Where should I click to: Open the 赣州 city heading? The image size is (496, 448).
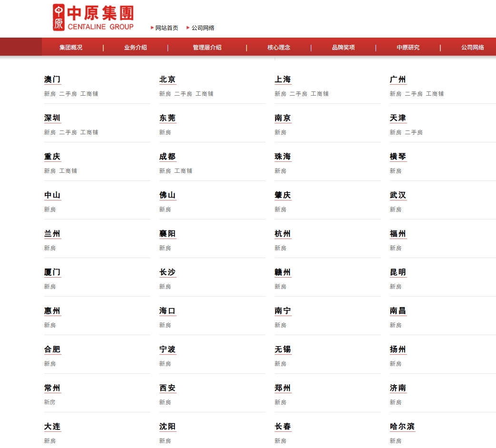tap(282, 272)
